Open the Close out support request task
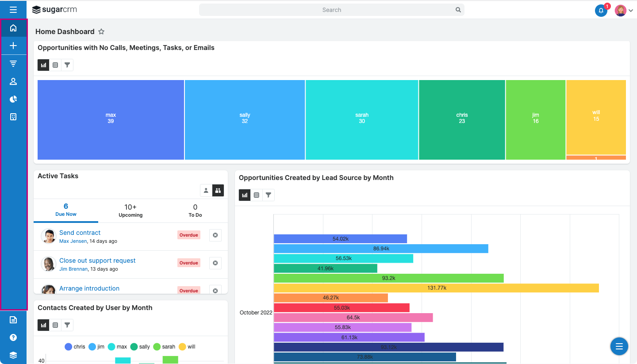The height and width of the screenshot is (364, 637). 97,261
